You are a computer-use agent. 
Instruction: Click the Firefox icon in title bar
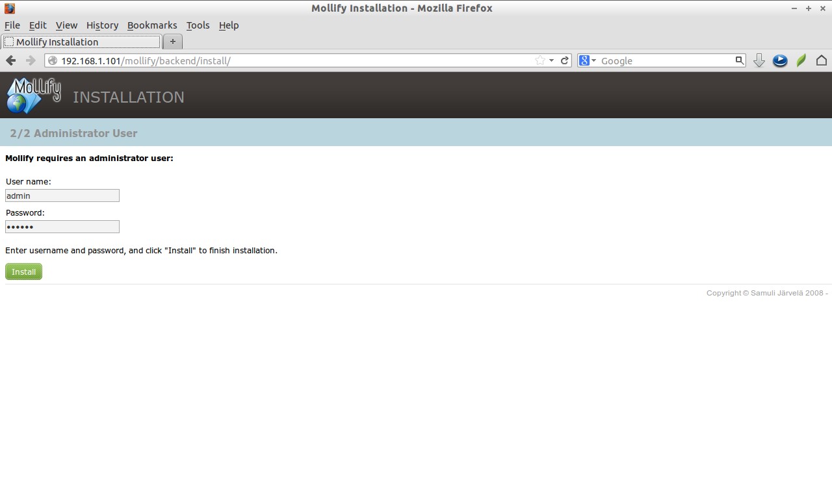(x=9, y=8)
